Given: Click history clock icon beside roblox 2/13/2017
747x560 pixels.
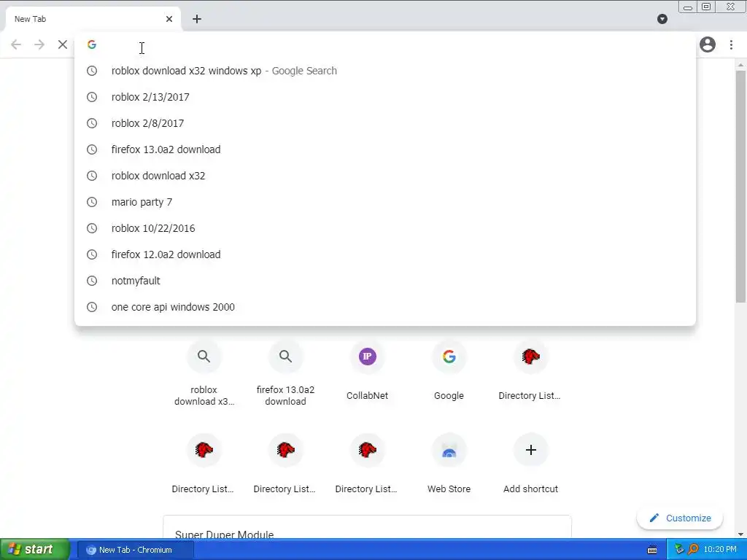Looking at the screenshot, I should coord(92,97).
